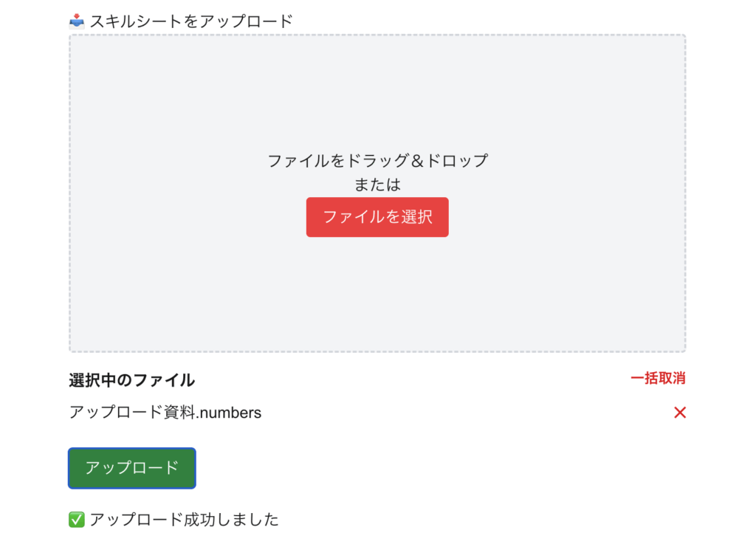This screenshot has height=544, width=756.
Task: Click the X icon at the file row's right edge
Action: click(x=679, y=413)
